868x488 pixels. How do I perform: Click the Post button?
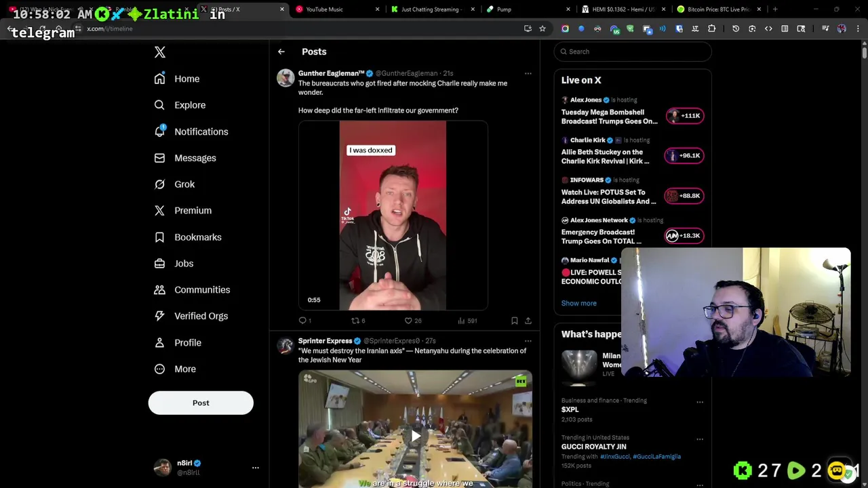(x=201, y=403)
